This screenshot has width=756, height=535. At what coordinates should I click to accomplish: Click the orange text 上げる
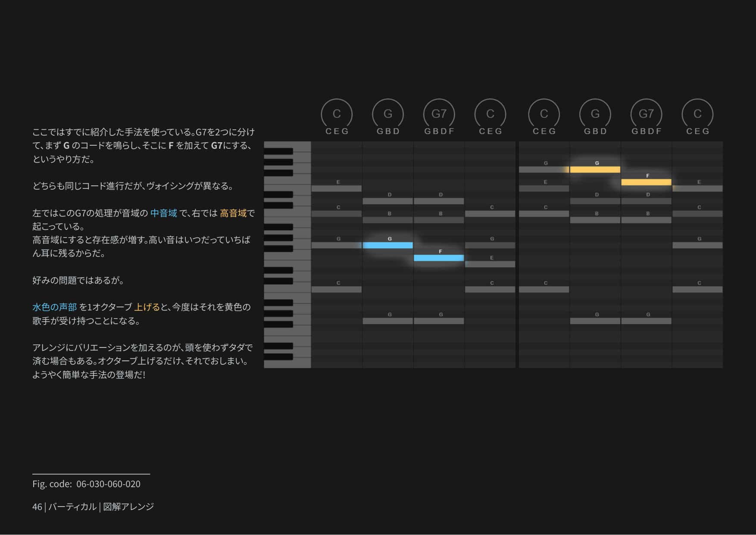[x=147, y=307]
